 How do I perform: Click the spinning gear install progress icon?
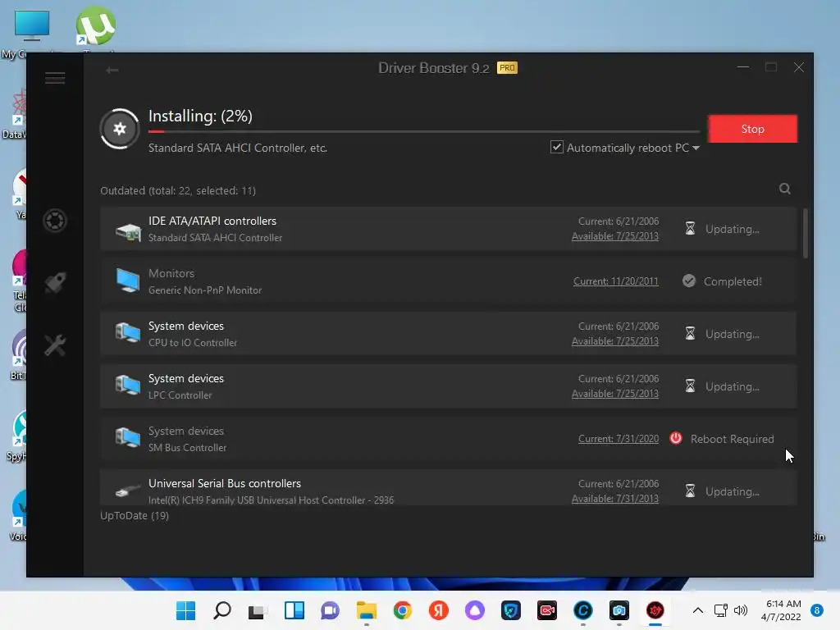click(120, 129)
